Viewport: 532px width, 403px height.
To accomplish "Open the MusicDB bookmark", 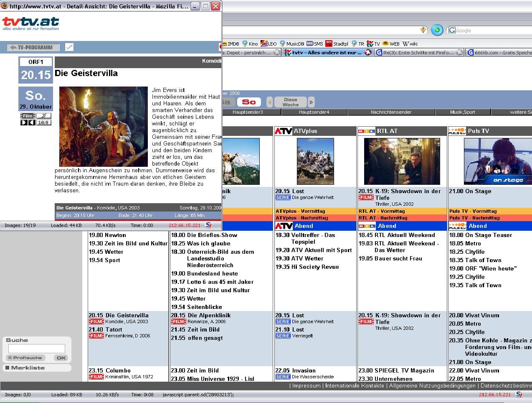I will coord(292,43).
